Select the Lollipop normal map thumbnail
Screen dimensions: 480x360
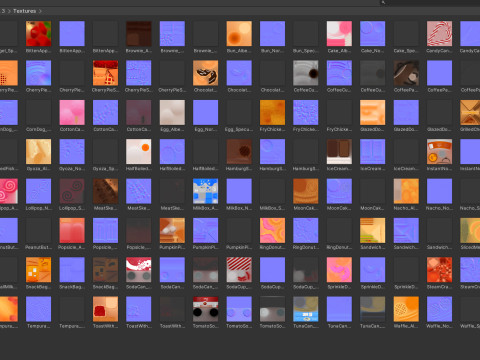[39, 191]
